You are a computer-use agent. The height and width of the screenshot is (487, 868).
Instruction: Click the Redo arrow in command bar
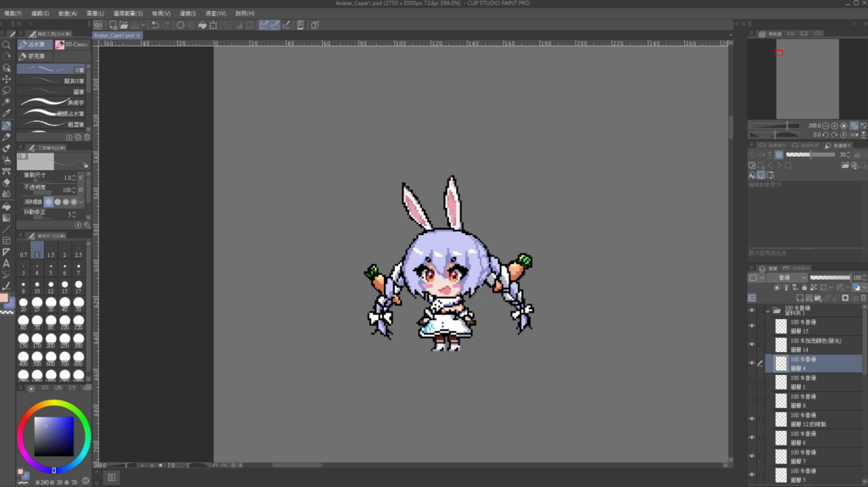(166, 25)
